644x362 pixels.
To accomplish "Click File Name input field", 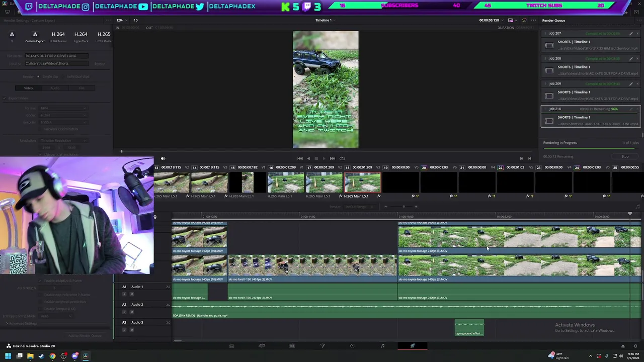I will click(57, 56).
